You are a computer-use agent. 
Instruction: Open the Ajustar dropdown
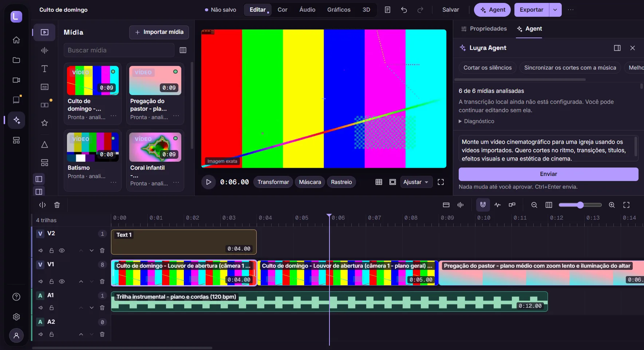[x=416, y=182]
